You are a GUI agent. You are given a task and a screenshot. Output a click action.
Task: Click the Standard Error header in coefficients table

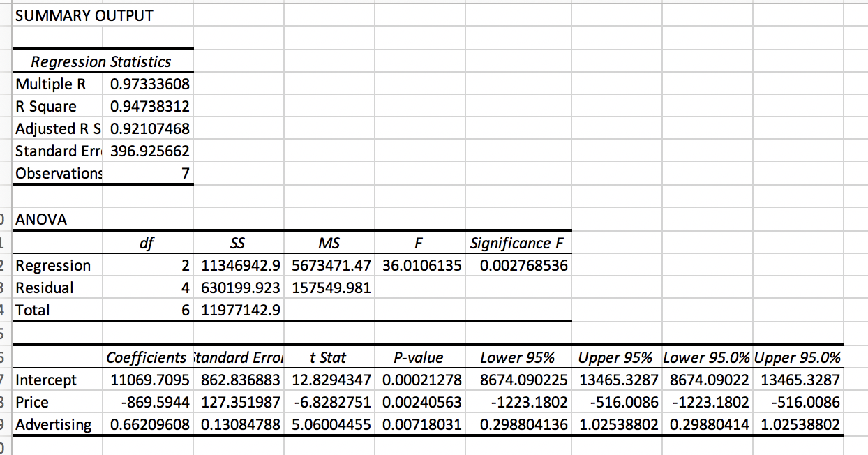pos(239,358)
